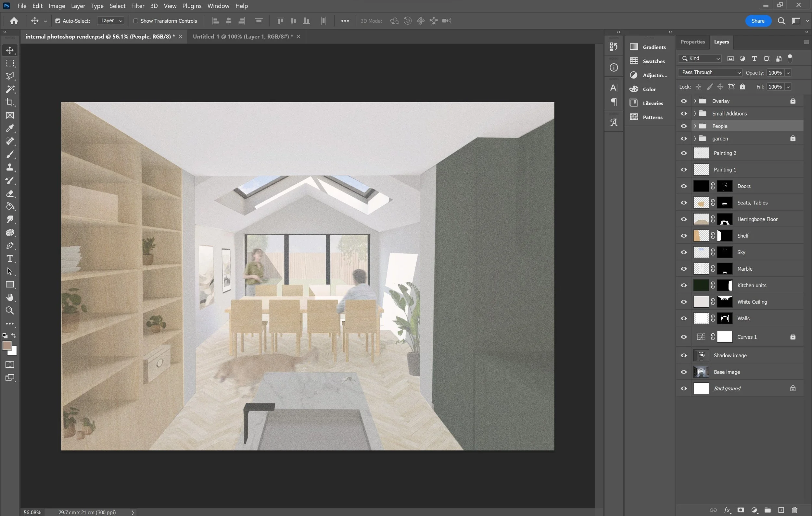Uncheck the Auto-Select checkbox
Screen dimensions: 812x516
pyautogui.click(x=58, y=21)
